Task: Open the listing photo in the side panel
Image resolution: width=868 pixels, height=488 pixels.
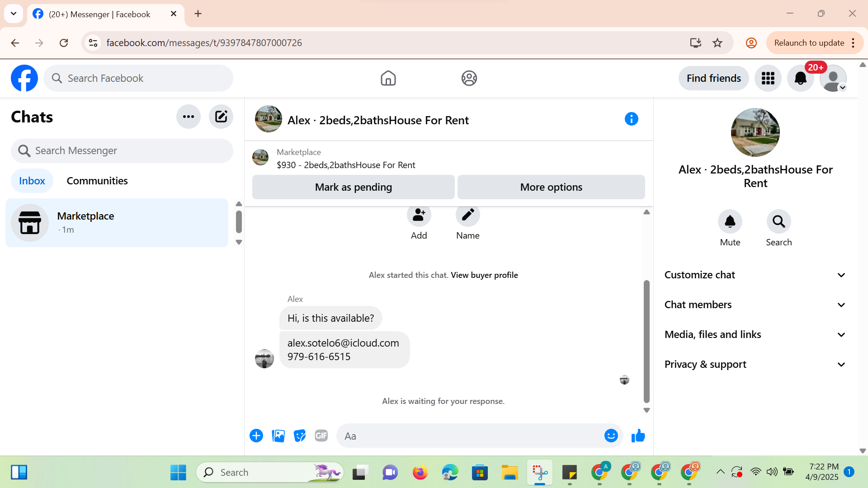Action: pos(755,132)
